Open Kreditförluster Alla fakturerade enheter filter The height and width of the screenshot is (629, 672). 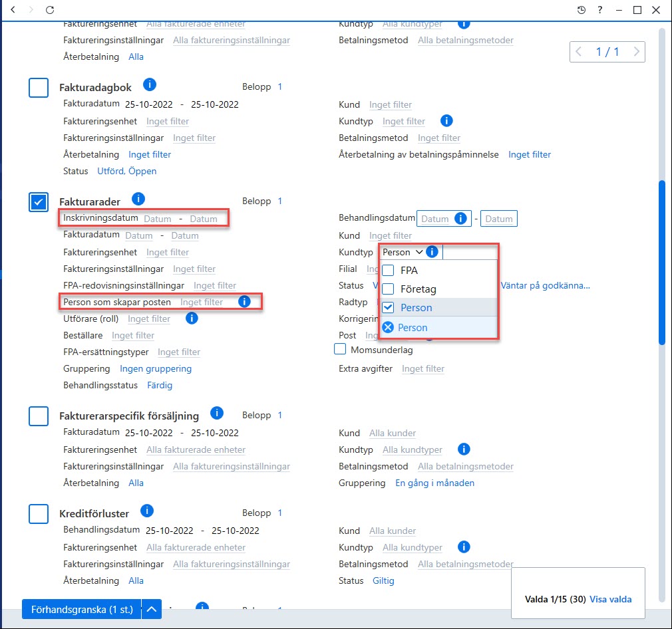click(x=196, y=547)
